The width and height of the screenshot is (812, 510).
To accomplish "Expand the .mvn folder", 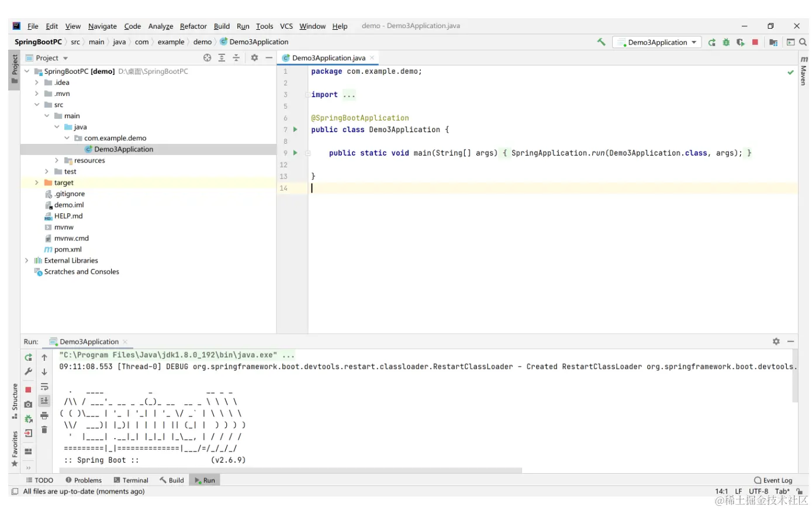I will (37, 94).
